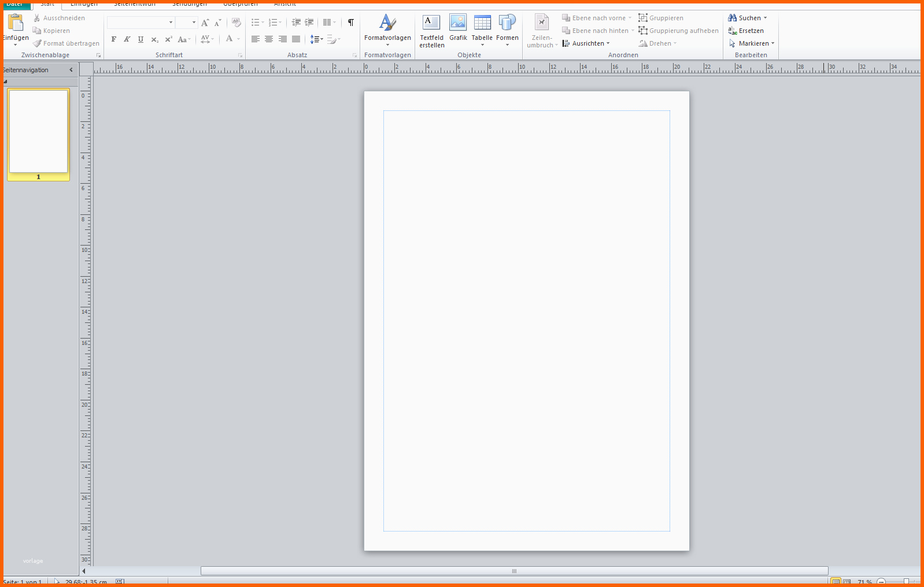924x587 pixels.
Task: Click Ebene nach hinten send-backward
Action: point(598,31)
